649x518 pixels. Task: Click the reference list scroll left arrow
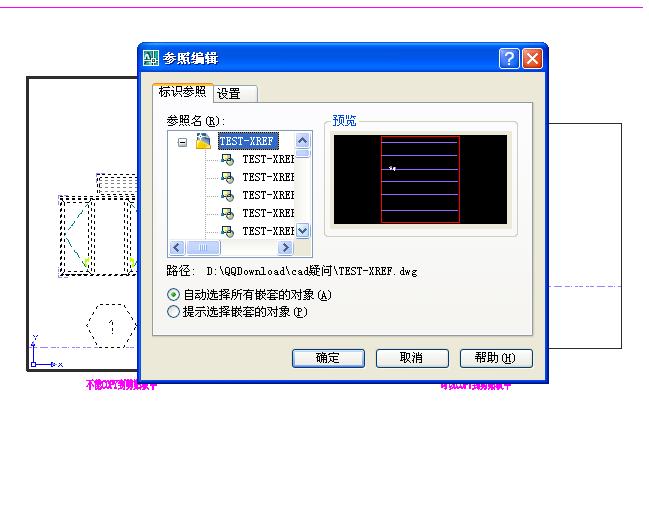[177, 248]
